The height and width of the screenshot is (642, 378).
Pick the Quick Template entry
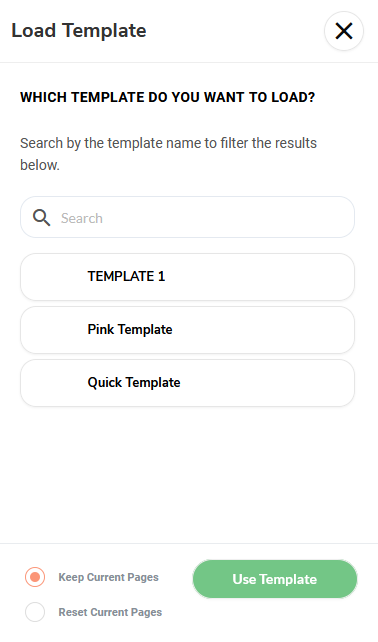pos(187,383)
